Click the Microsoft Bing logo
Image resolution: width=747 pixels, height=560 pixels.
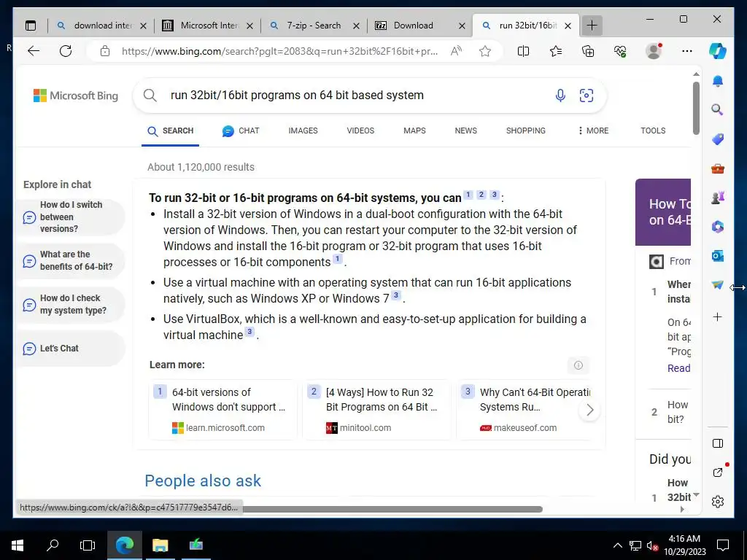76,96
